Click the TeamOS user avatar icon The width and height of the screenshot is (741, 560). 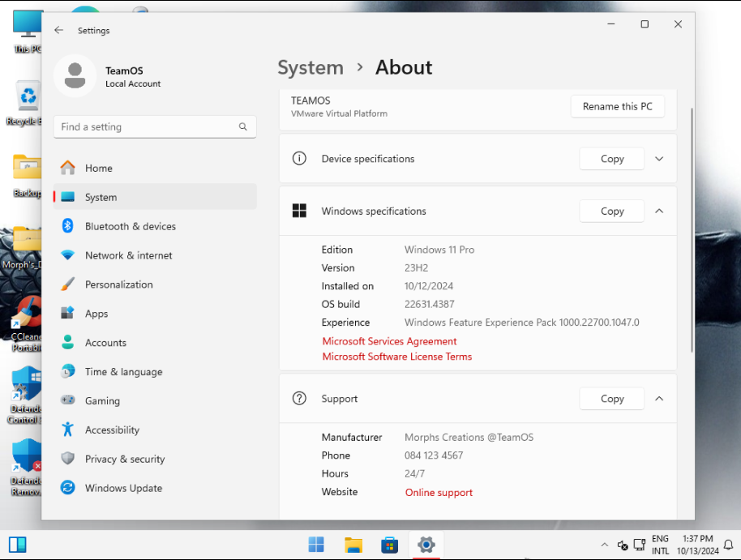click(x=75, y=75)
